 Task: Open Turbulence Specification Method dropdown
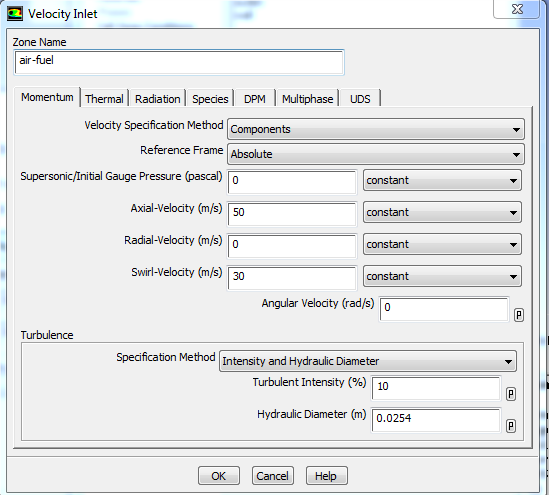tap(368, 361)
